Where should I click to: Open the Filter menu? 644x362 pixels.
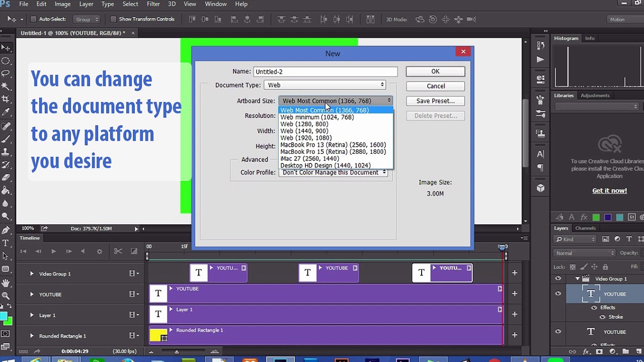coord(153,4)
